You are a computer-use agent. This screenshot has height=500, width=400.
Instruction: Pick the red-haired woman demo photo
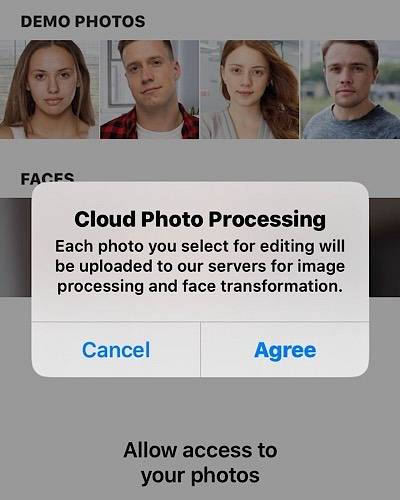coord(249,89)
